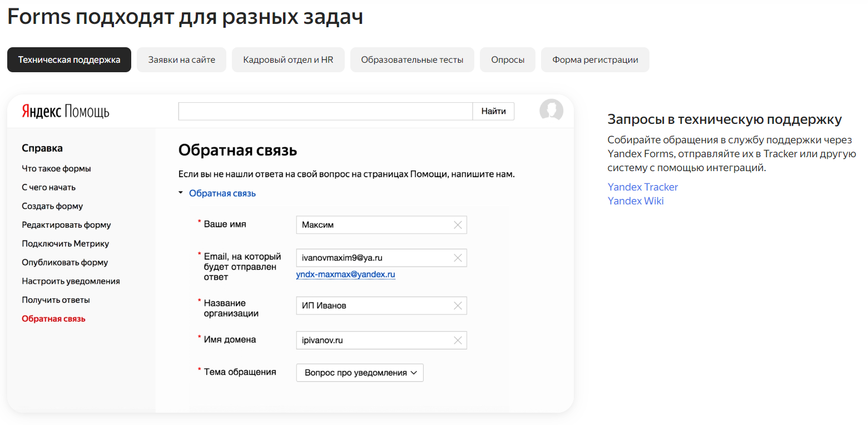868x425 pixels.
Task: Open Настроить уведомления in sidebar
Action: tap(71, 281)
